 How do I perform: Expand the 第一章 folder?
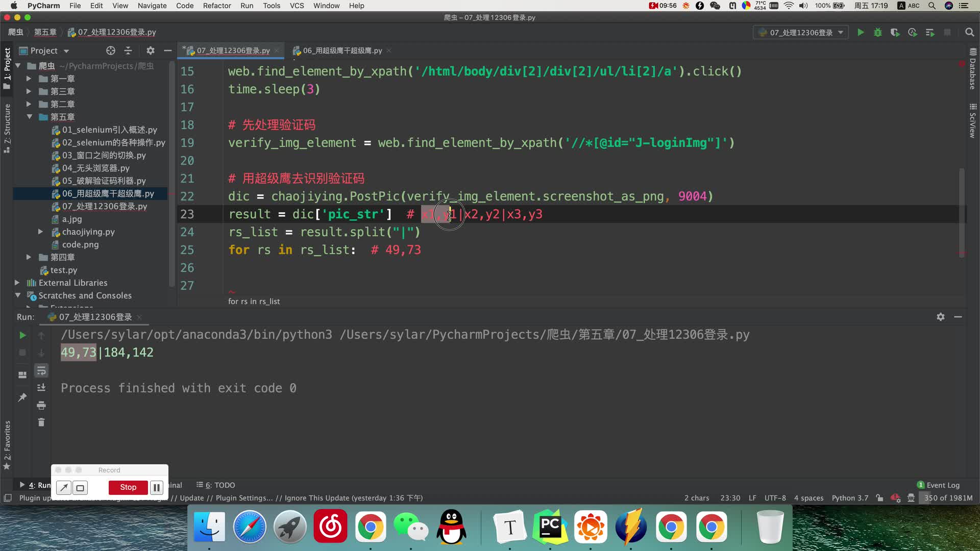(29, 79)
